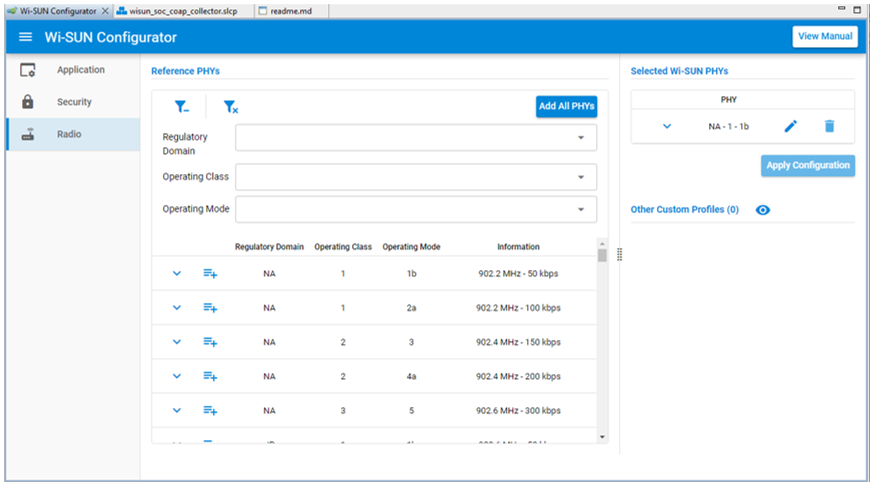Image resolution: width=874 pixels, height=482 pixels.
Task: Add the NA 1 1b PHY row
Action: [210, 274]
